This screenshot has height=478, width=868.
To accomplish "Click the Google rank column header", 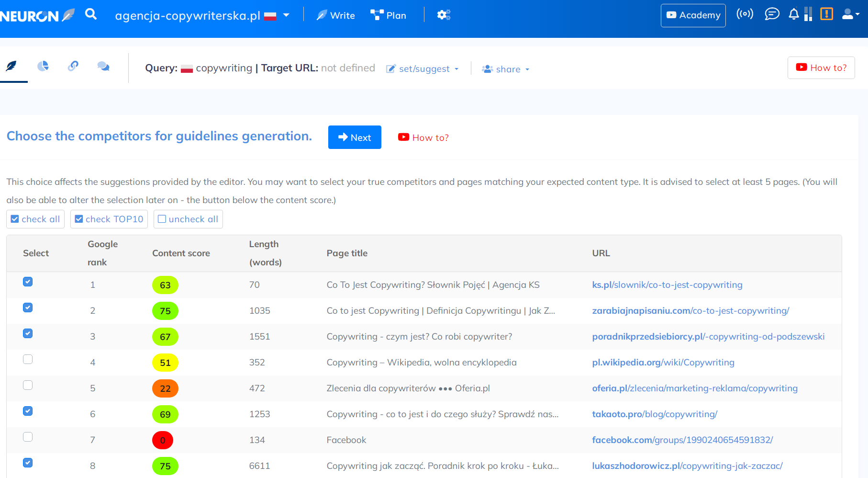I will click(x=102, y=253).
